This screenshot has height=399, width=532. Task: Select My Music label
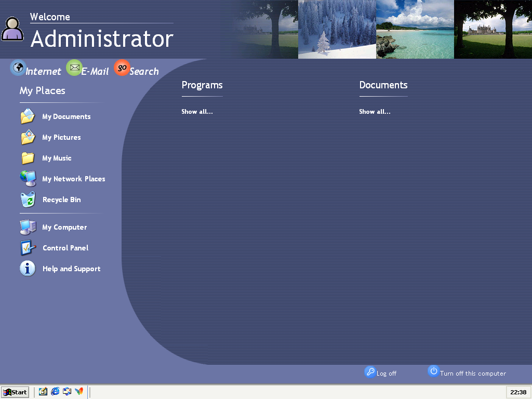[x=57, y=158]
